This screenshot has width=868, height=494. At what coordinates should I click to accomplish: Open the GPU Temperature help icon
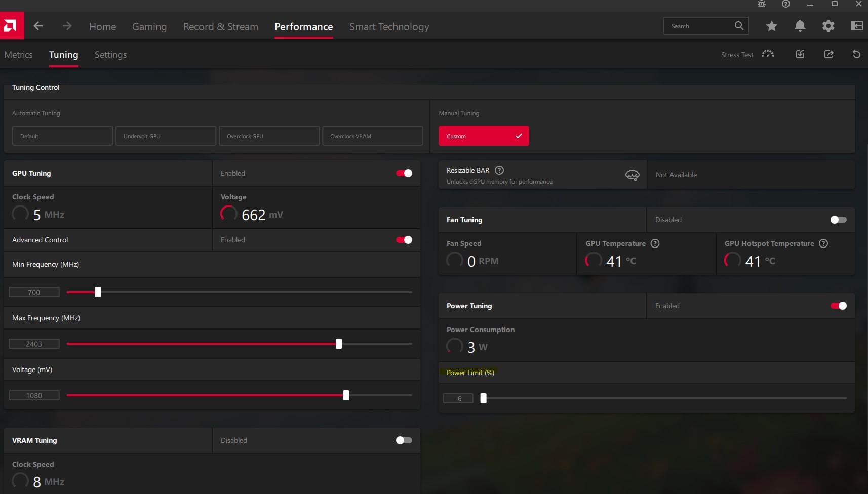point(655,243)
